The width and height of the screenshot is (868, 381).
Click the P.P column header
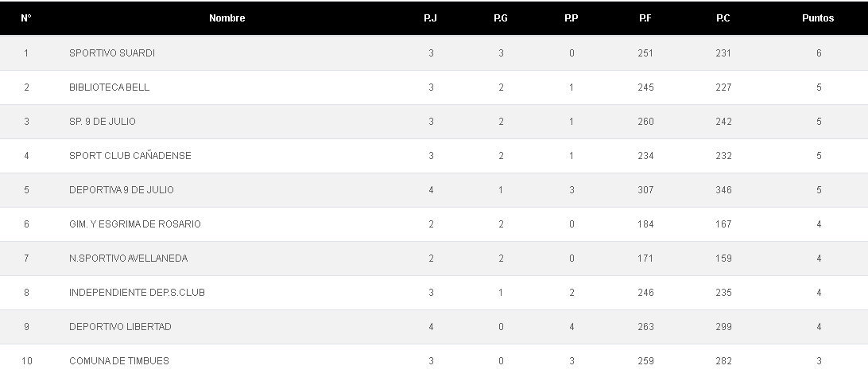(571, 18)
